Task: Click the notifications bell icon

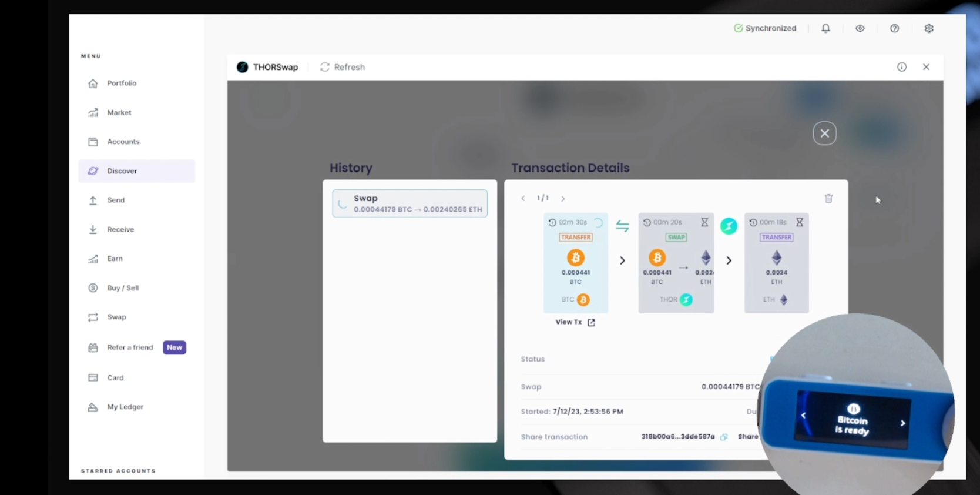Action: coord(825,28)
